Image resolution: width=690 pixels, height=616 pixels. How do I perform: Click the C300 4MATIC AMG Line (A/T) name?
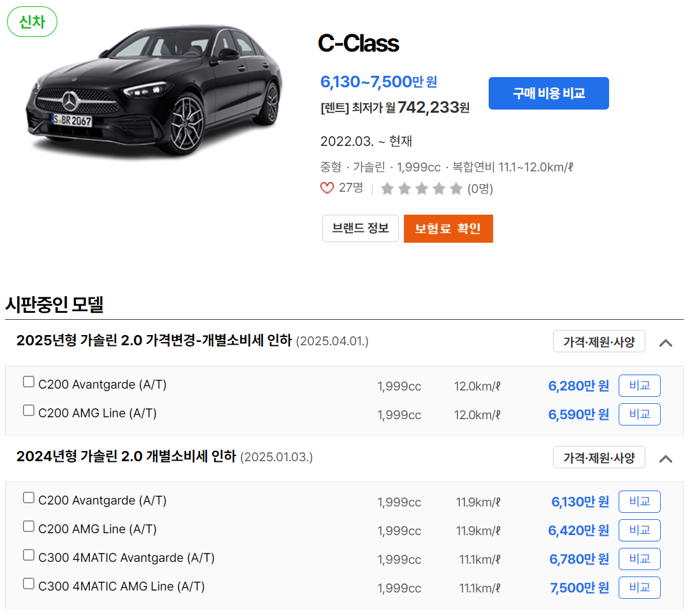pyautogui.click(x=122, y=587)
